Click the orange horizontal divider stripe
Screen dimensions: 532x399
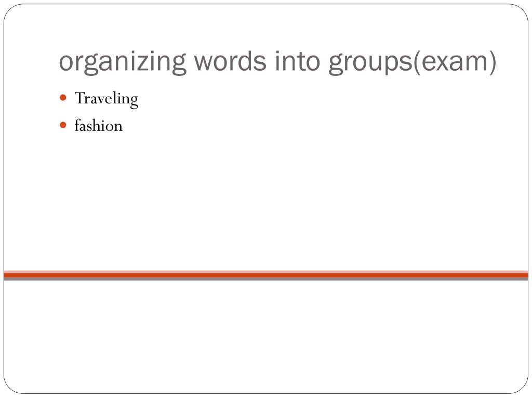tap(266, 275)
